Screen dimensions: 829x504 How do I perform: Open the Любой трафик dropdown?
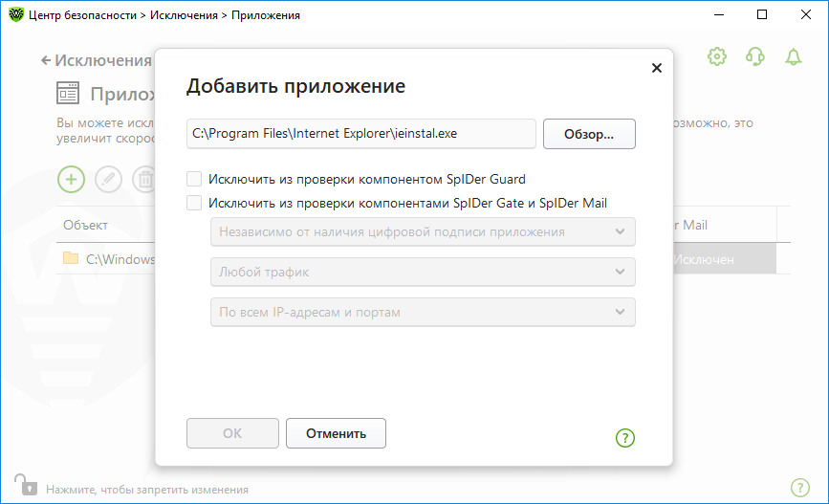point(423,272)
